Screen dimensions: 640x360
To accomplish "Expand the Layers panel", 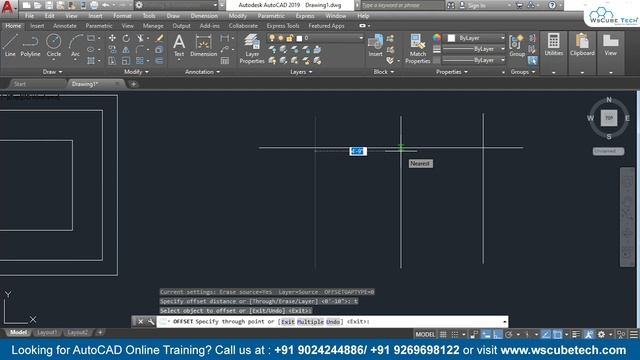I will [x=301, y=72].
